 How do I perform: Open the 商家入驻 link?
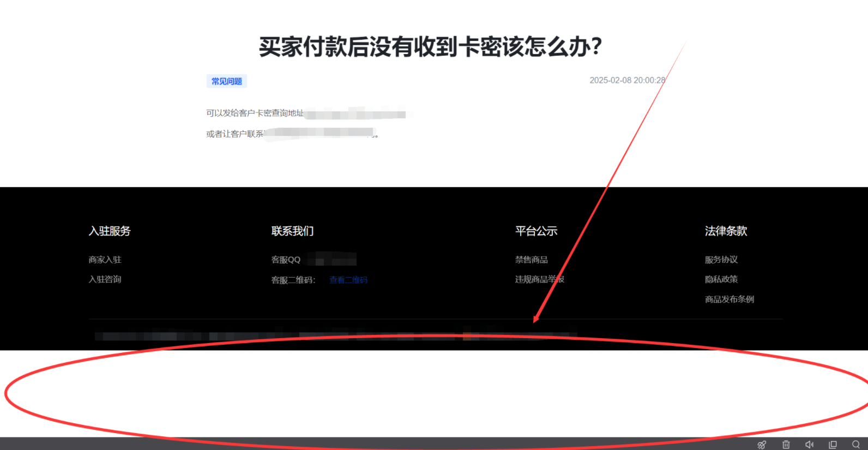click(105, 260)
